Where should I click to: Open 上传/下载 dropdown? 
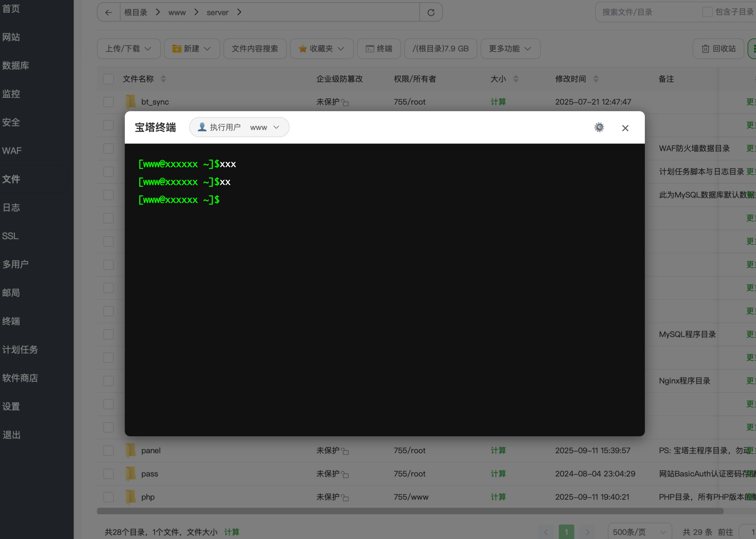pyautogui.click(x=129, y=49)
